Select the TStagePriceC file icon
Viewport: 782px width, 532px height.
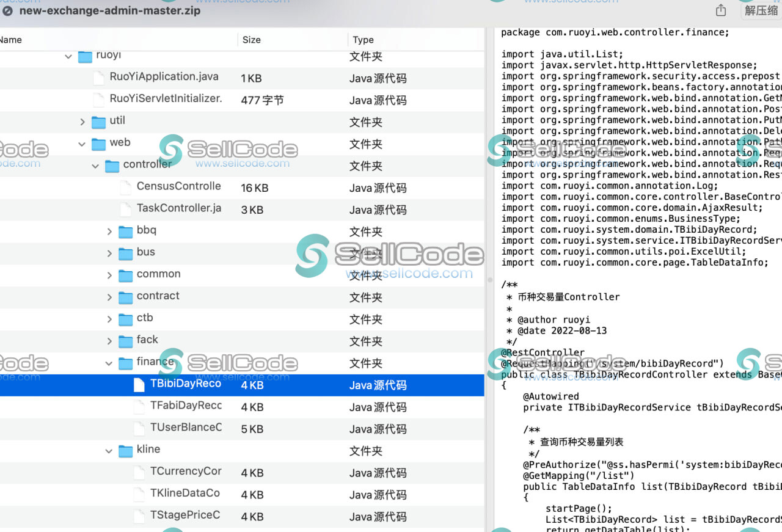(139, 517)
